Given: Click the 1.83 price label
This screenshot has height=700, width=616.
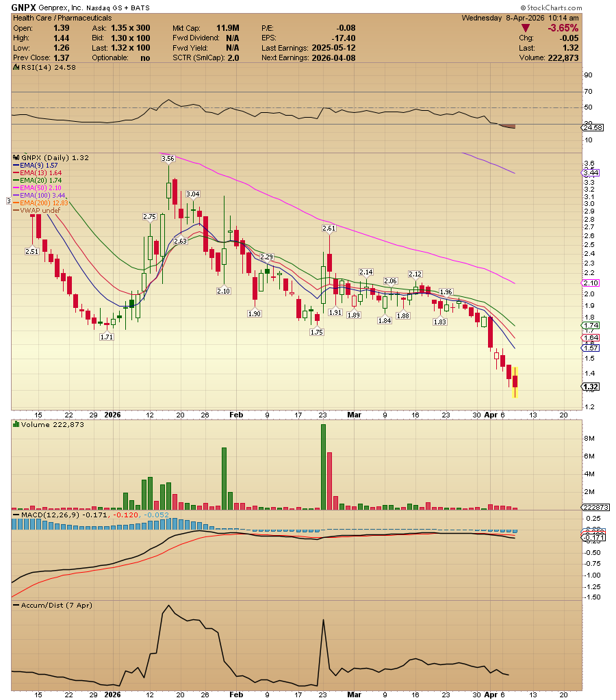Looking at the screenshot, I should [440, 322].
